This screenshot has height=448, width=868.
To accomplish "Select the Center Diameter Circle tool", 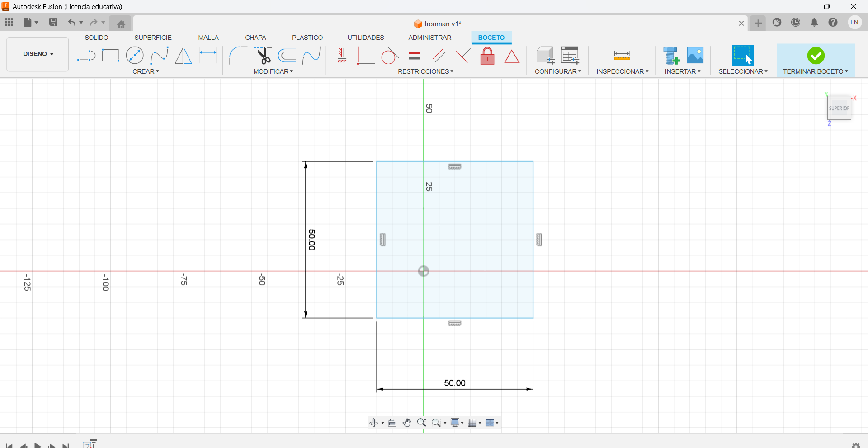I will coord(135,56).
